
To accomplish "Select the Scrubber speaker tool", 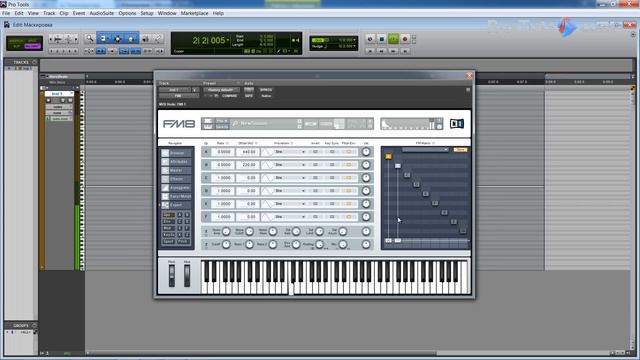I will pyautogui.click(x=145, y=39).
